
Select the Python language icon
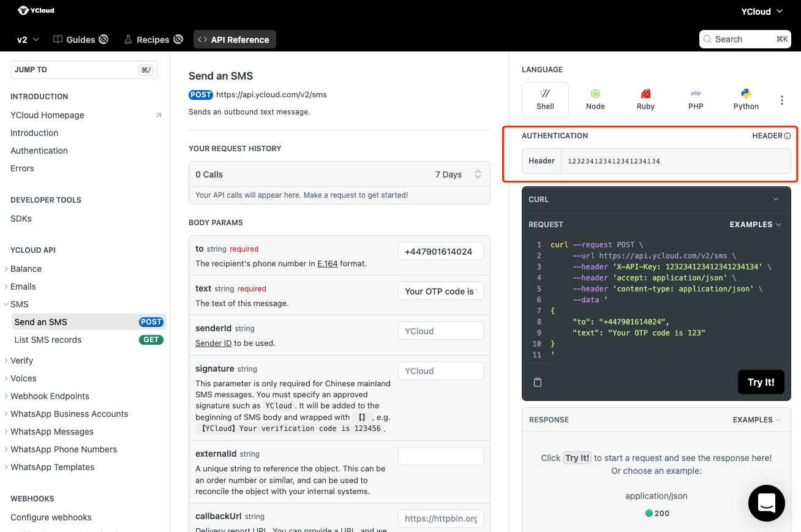click(746, 99)
